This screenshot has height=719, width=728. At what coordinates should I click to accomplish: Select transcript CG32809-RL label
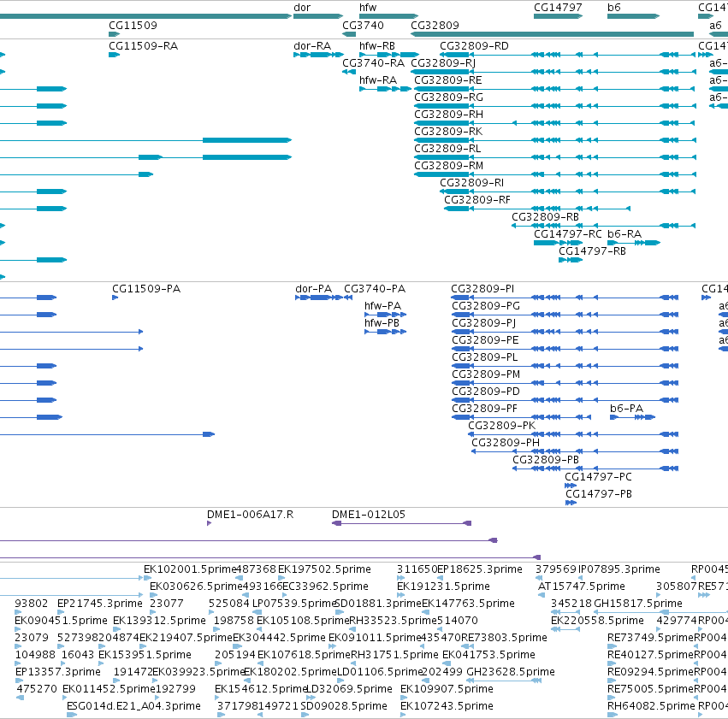(x=447, y=149)
